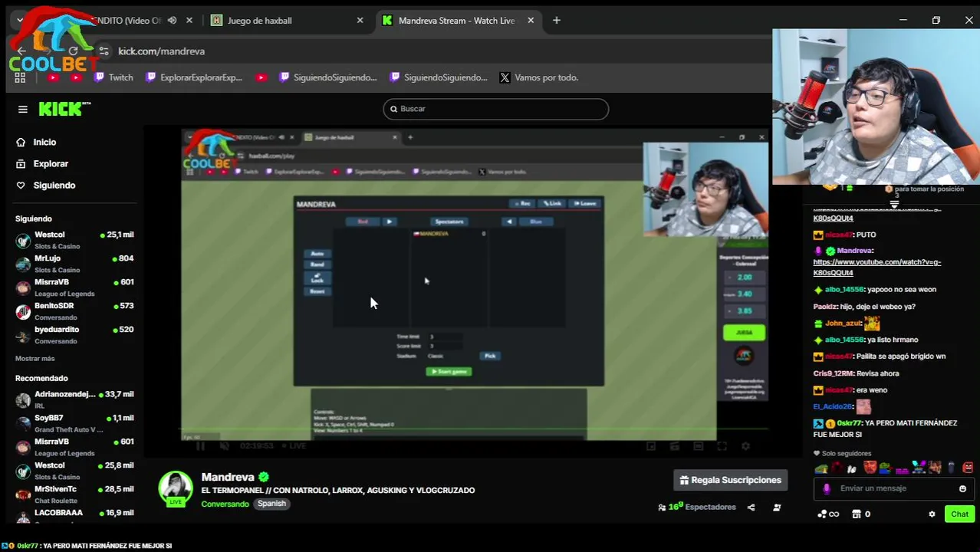Mute the stream player volume
Image resolution: width=980 pixels, height=552 pixels.
224,446
